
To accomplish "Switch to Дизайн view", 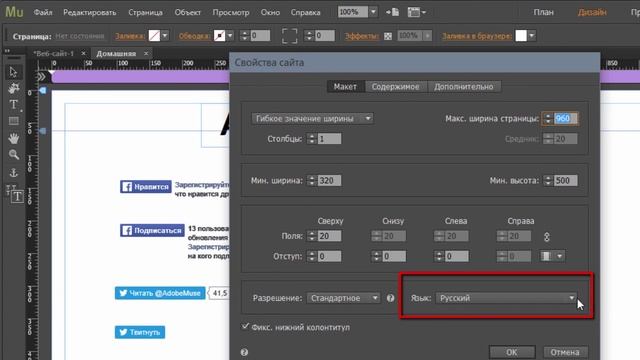I will pos(592,12).
